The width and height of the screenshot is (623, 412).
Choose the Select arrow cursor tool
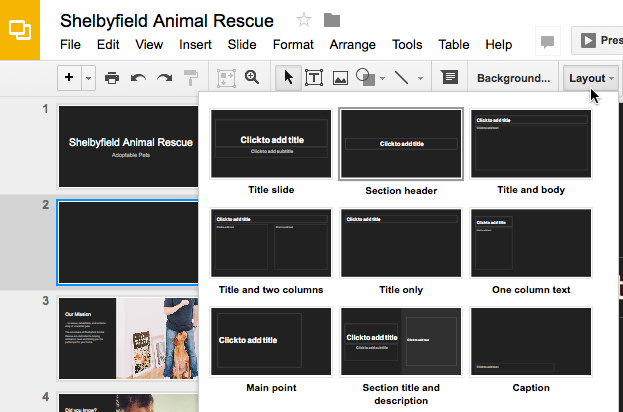(288, 77)
